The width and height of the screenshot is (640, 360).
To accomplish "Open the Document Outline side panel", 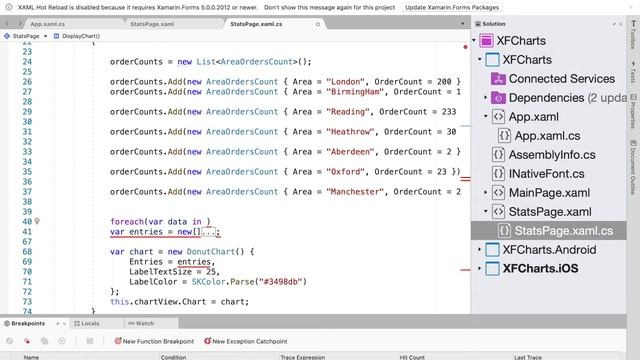I will tap(633, 167).
